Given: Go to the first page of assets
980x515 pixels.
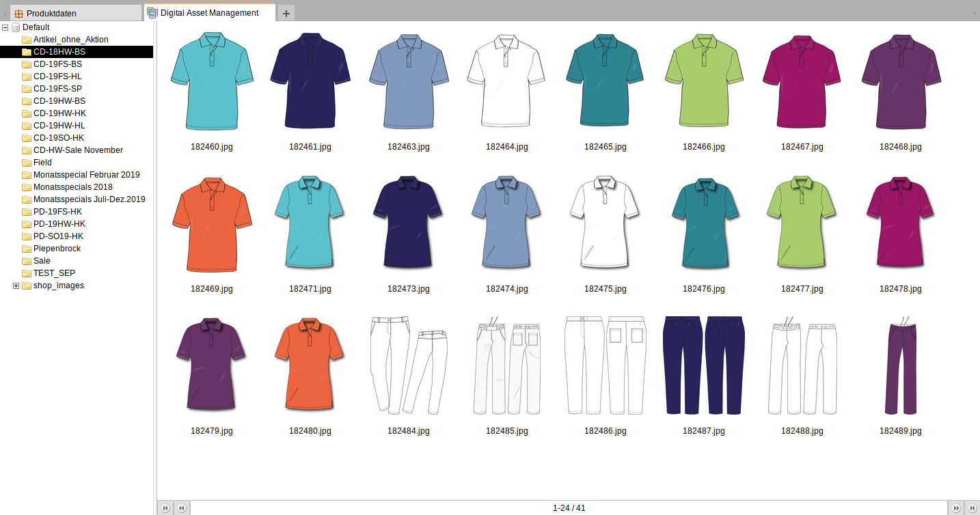Looking at the screenshot, I should coord(165,507).
